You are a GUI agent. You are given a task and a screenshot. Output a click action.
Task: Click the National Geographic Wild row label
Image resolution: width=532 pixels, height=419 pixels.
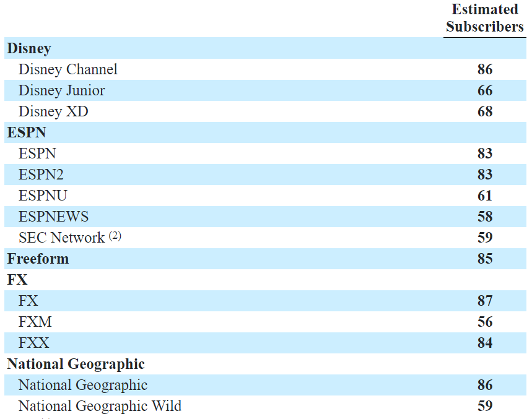click(100, 406)
